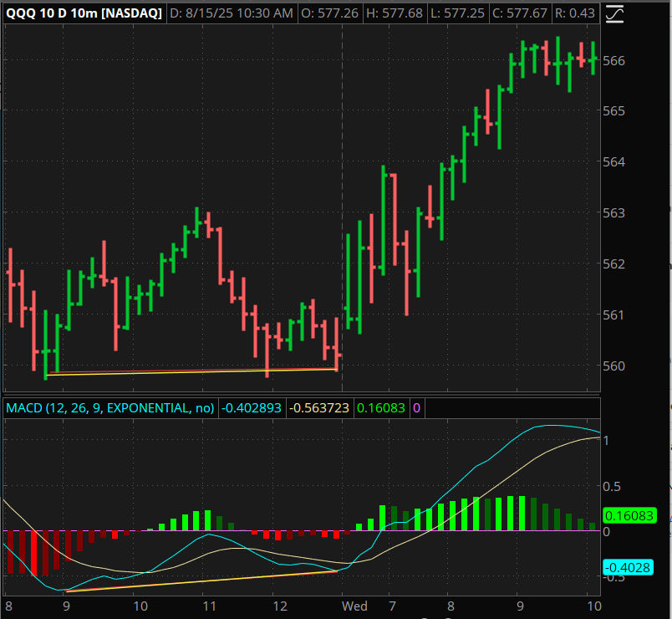Select MACD average value -0.563723
The width and height of the screenshot is (672, 619).
coord(319,407)
